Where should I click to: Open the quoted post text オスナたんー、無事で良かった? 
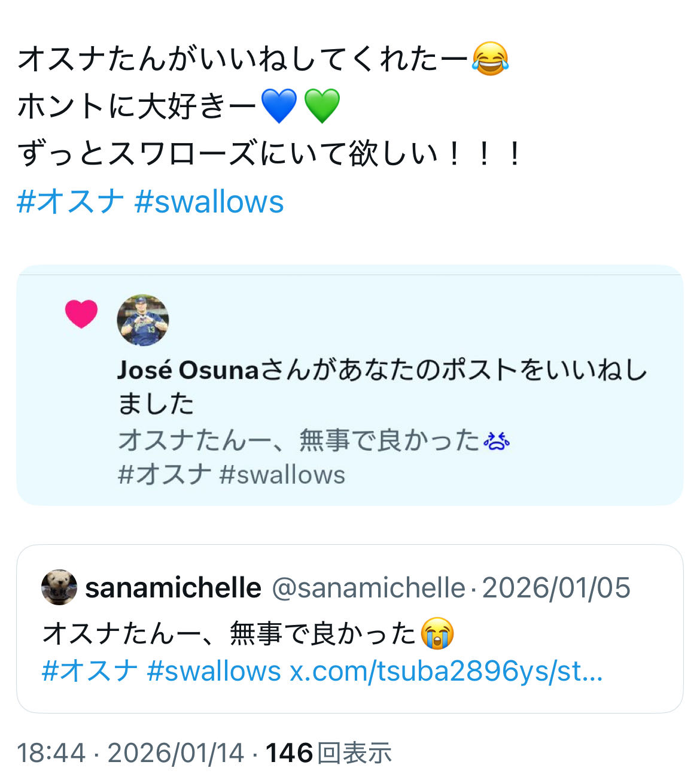pyautogui.click(x=230, y=633)
